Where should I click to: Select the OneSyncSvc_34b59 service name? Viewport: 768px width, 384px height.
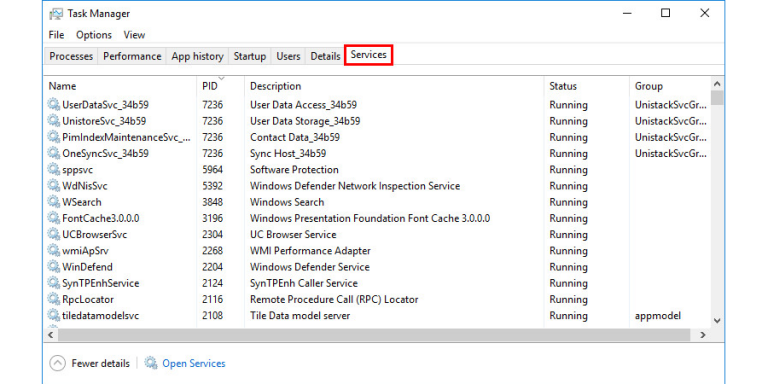(105, 153)
